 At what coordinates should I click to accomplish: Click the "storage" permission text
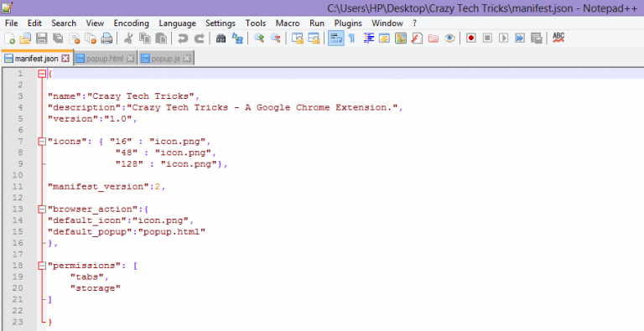[x=96, y=288]
